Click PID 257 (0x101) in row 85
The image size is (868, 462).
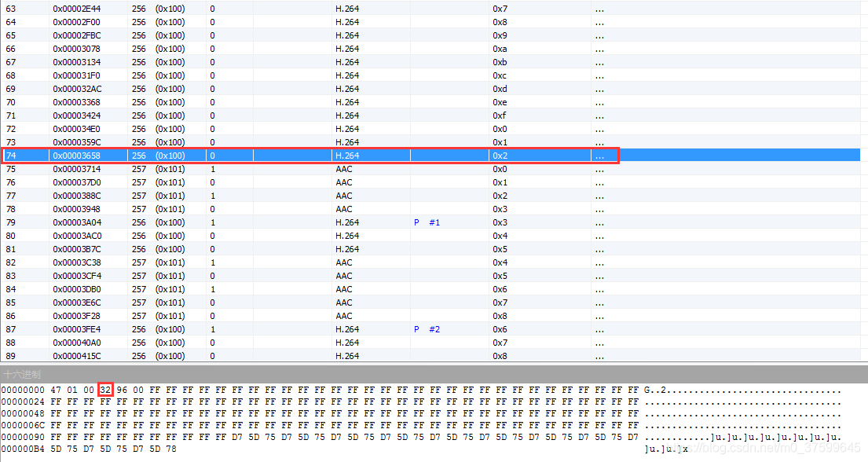pyautogui.click(x=159, y=302)
